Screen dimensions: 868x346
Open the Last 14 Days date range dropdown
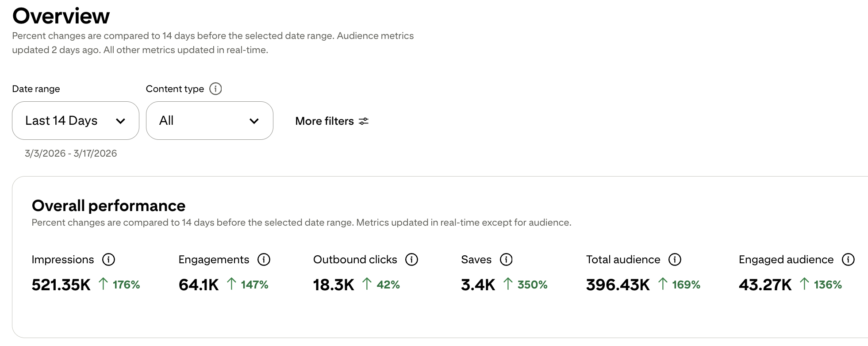pos(75,120)
